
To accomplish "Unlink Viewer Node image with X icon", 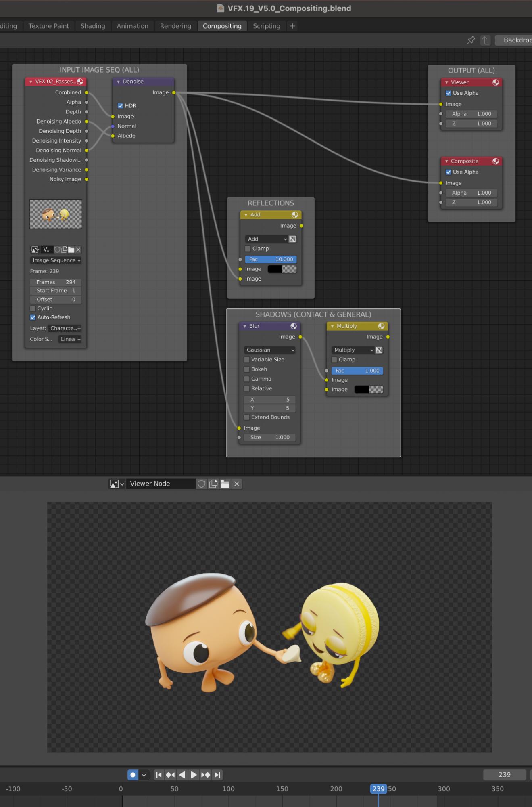I will [237, 484].
